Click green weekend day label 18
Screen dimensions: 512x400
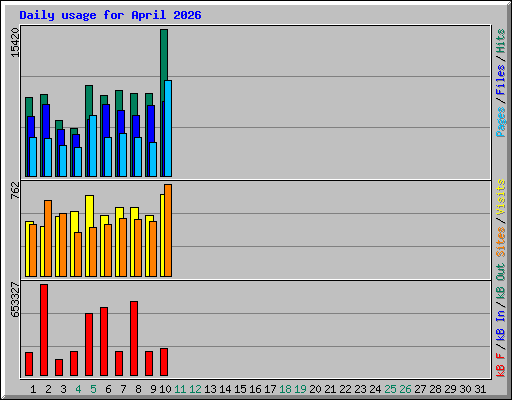click(x=285, y=389)
